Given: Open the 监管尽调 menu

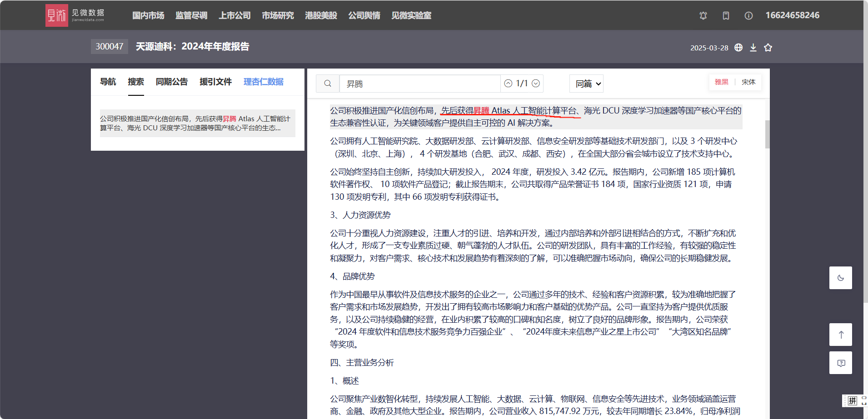Looking at the screenshot, I should pyautogui.click(x=191, y=15).
